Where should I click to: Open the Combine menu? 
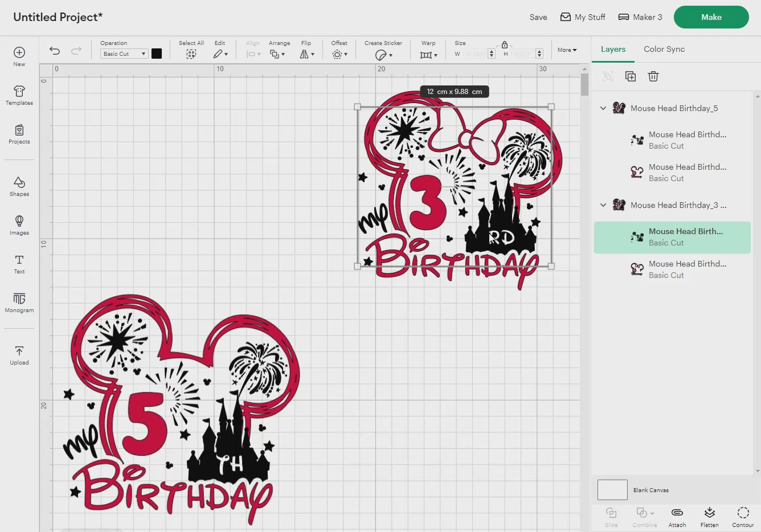tap(645, 517)
